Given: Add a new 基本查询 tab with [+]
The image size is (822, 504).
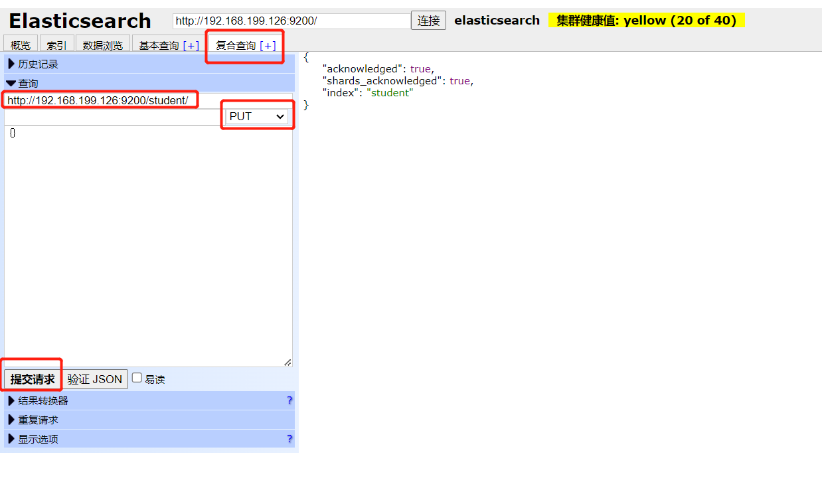Looking at the screenshot, I should (191, 45).
